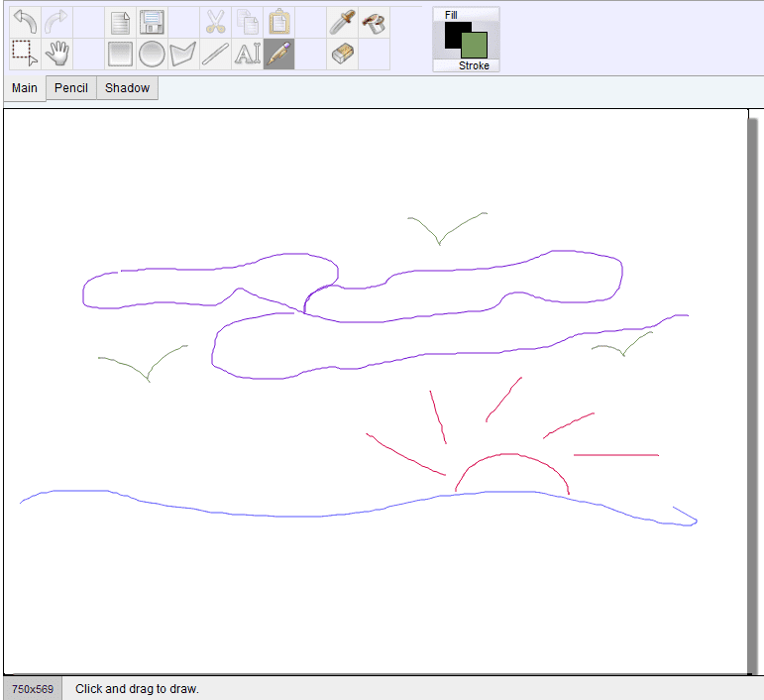Choose the dotted-rectangle Select tool
The image size is (764, 700).
tap(25, 54)
